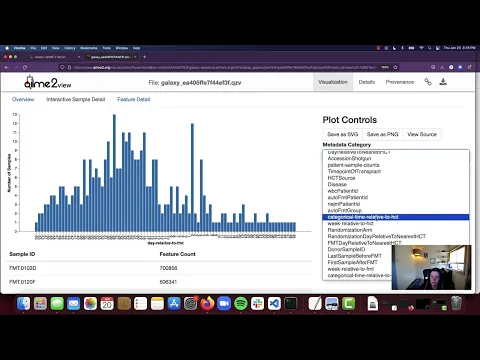Click the browser address bar
480x360 pixels.
(x=225, y=67)
